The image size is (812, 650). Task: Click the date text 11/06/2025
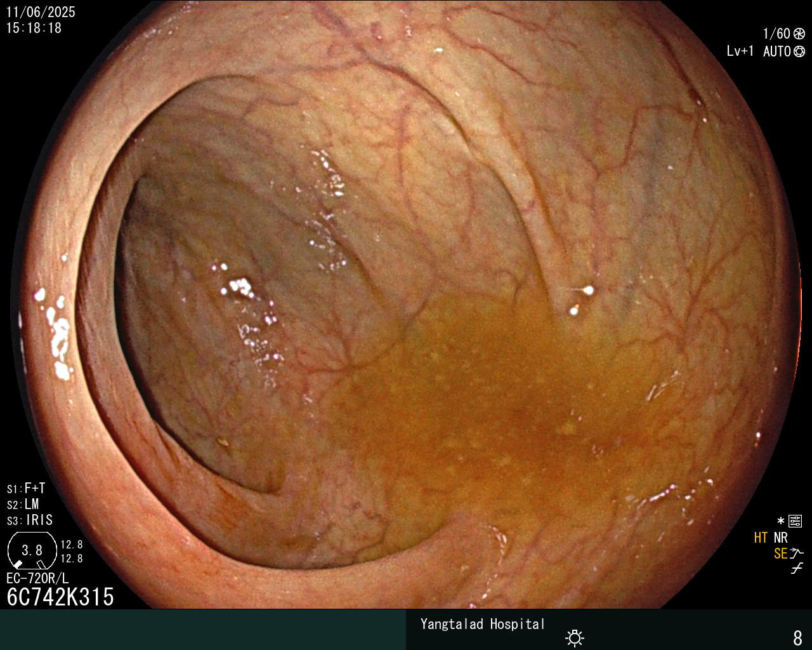(41, 12)
